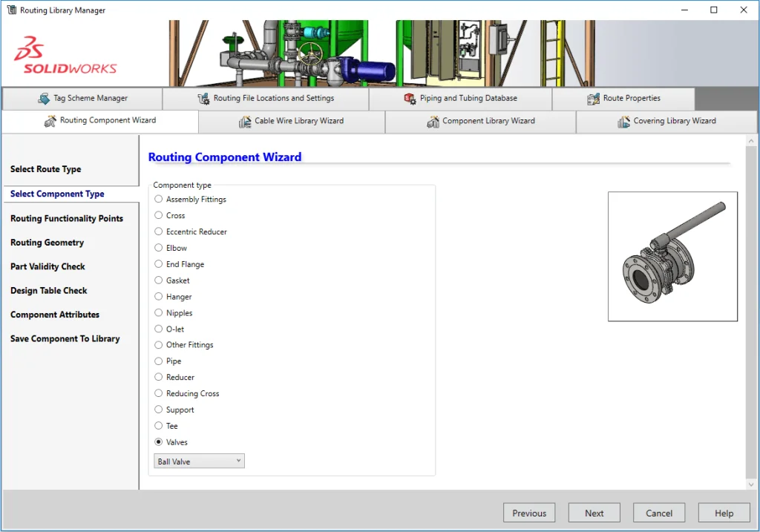The height and width of the screenshot is (532, 760).
Task: Select the Reducing Cross radio button
Action: (x=159, y=394)
